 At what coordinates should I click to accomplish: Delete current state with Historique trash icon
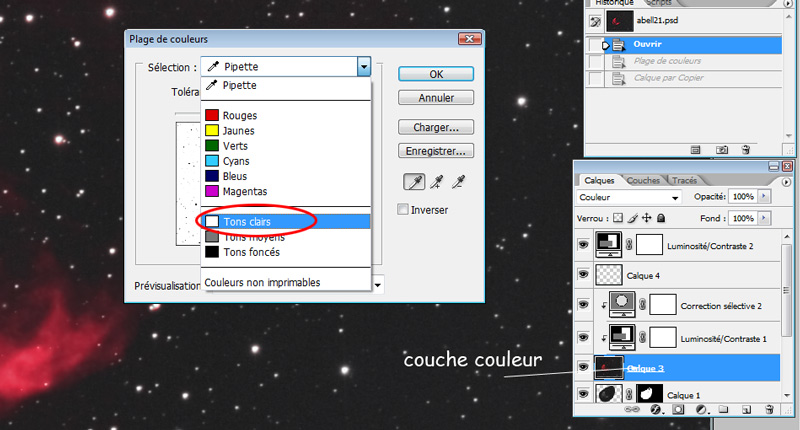pyautogui.click(x=746, y=150)
